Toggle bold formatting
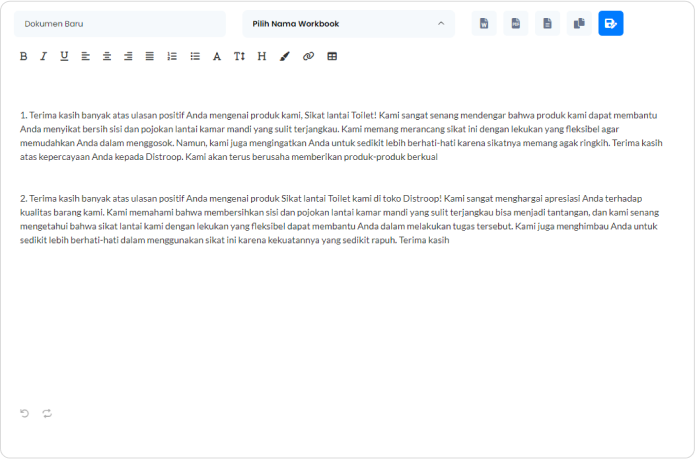Screen dimensions: 695x459 pyautogui.click(x=23, y=56)
